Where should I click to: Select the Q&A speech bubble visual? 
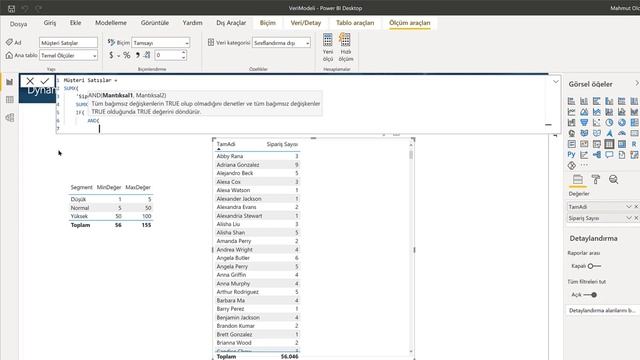tap(609, 154)
